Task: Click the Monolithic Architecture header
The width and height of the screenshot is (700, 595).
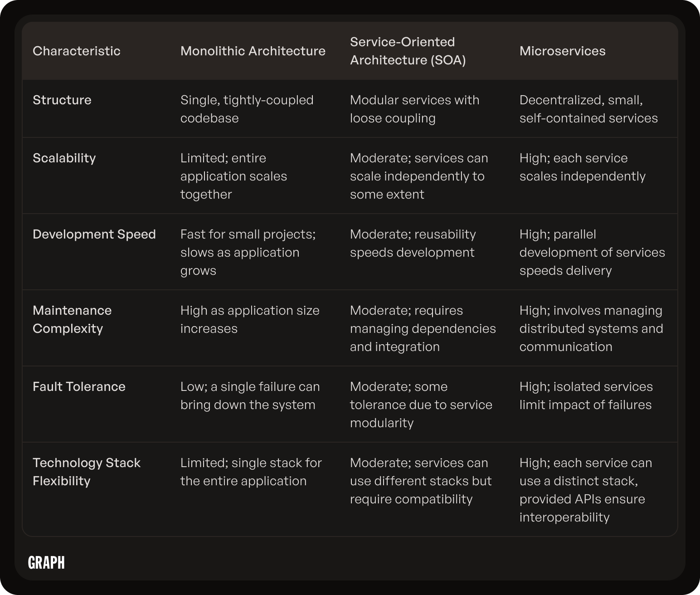Action: (253, 51)
